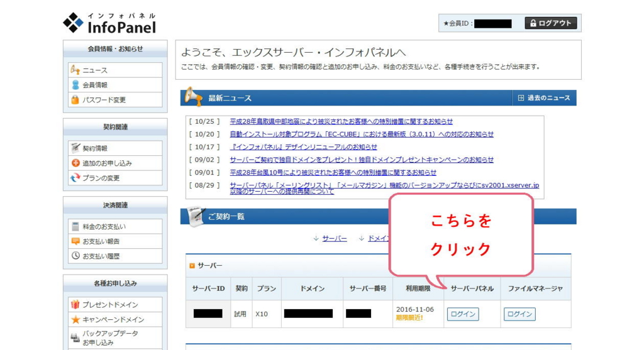Click the サーバー番号 column header
Viewport: 644px width, 350px height.
click(x=367, y=288)
